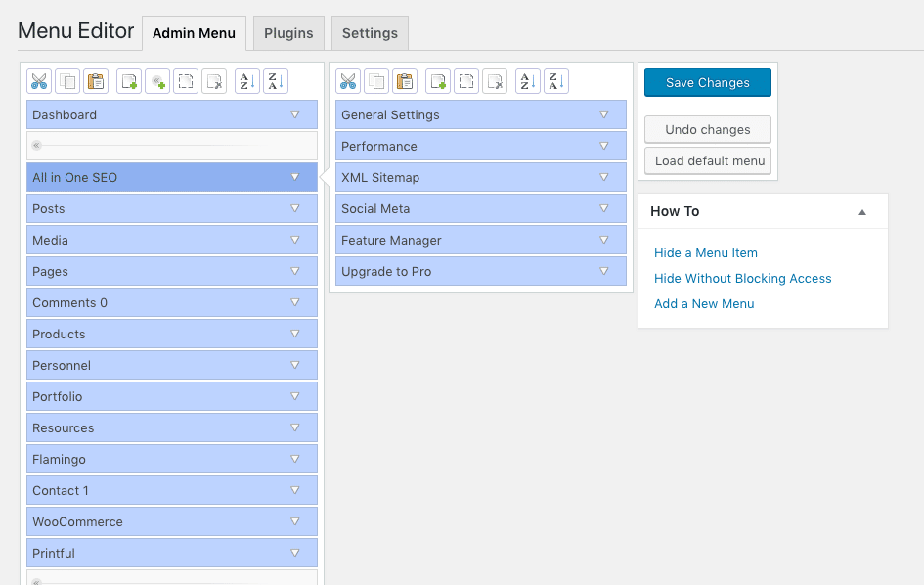Add a new separator in top-level menu toolbar

coord(157,81)
